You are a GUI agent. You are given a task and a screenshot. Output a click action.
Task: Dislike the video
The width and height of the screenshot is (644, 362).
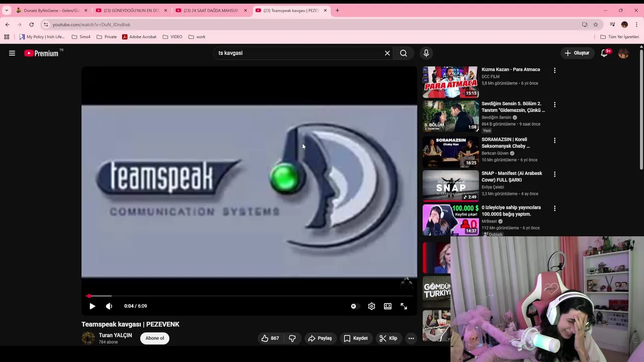292,338
